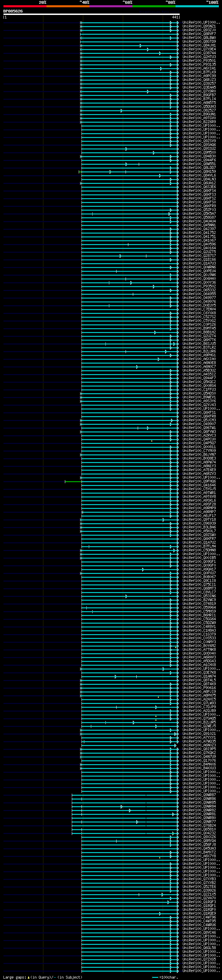Screen dimensions: 222x980
Task: Select label UniRef100_Q9WR81
Action: [199, 814]
